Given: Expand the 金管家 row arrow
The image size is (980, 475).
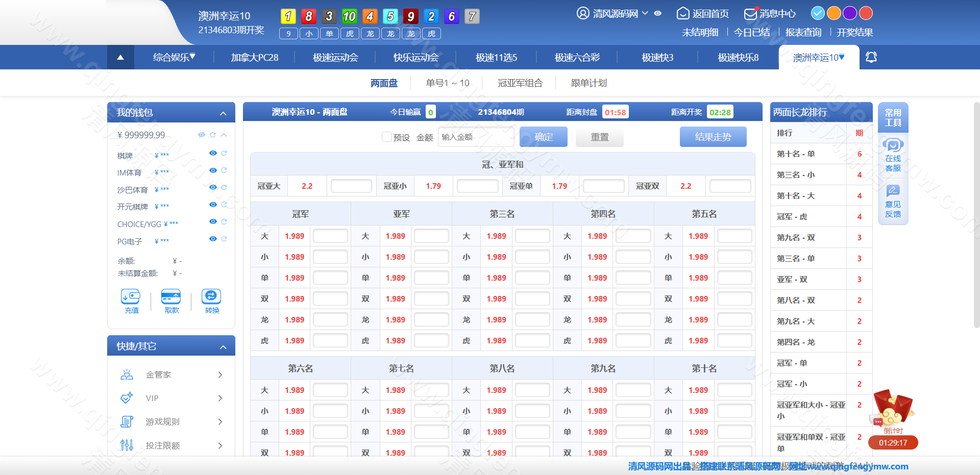Looking at the screenshot, I should coord(220,374).
